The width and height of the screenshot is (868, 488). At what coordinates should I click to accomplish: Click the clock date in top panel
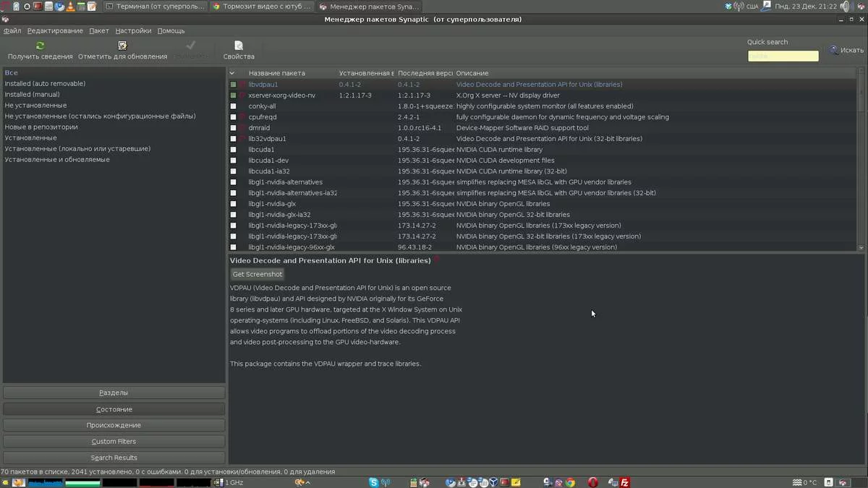click(806, 6)
